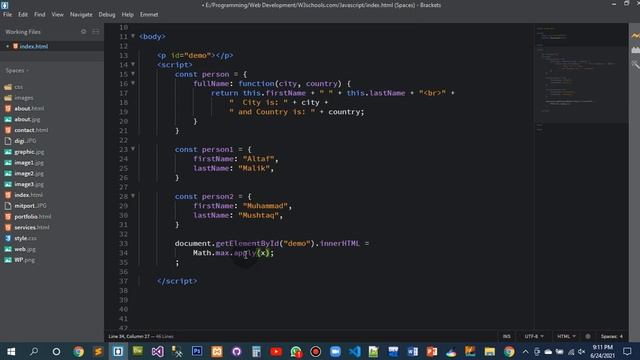Click the taskbar search magnifier
640x360 pixels.
point(34,351)
